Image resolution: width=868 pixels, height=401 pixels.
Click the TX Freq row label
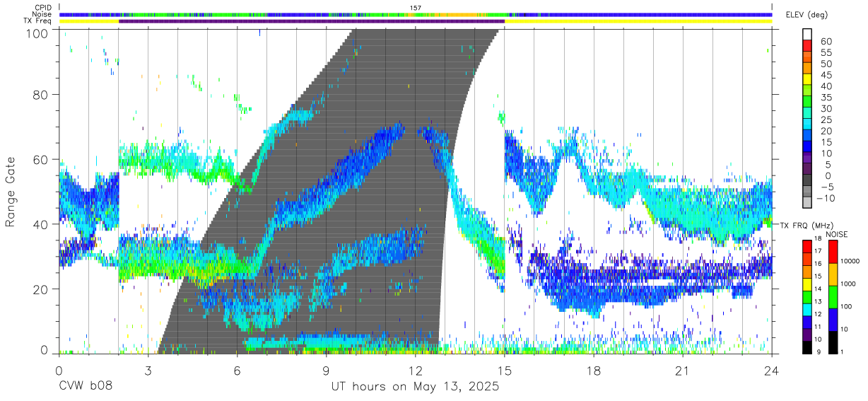[37, 21]
